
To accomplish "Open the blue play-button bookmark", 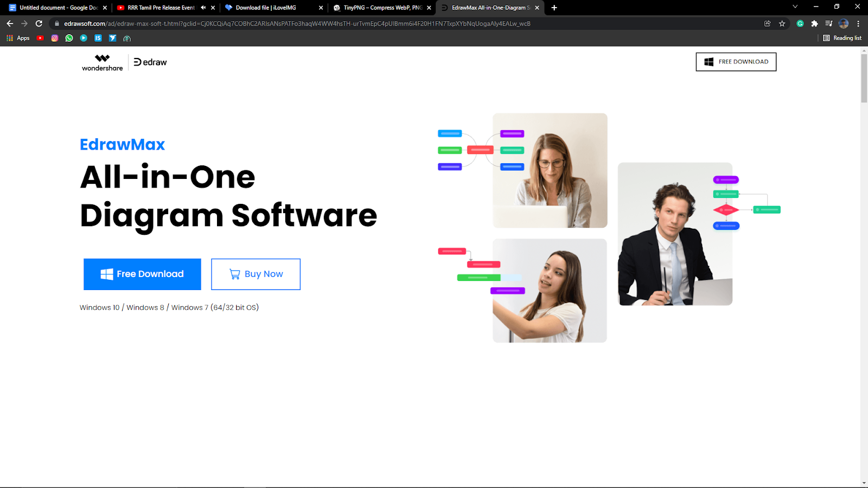I will 84,38.
